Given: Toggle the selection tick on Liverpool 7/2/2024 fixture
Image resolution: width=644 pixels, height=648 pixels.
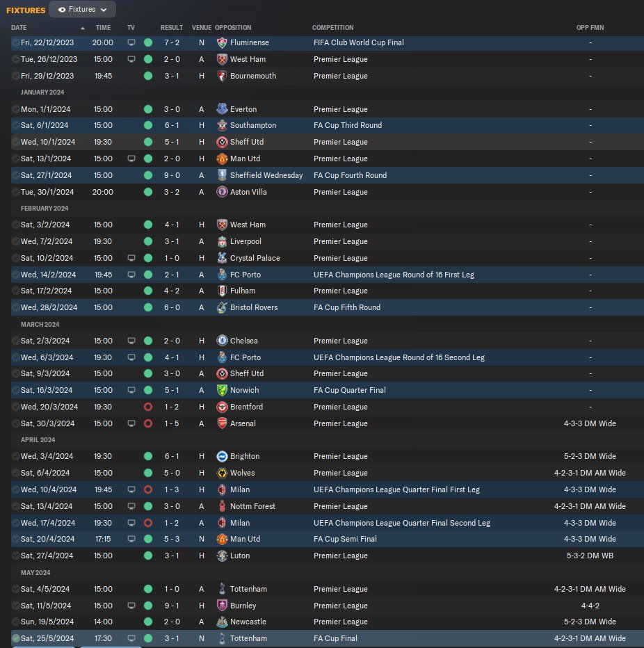Looking at the screenshot, I should tap(16, 241).
